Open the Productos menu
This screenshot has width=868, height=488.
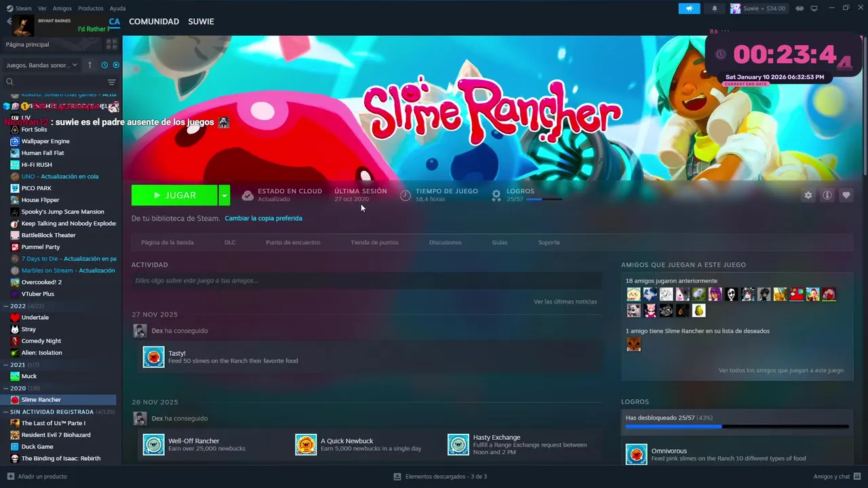click(90, 8)
